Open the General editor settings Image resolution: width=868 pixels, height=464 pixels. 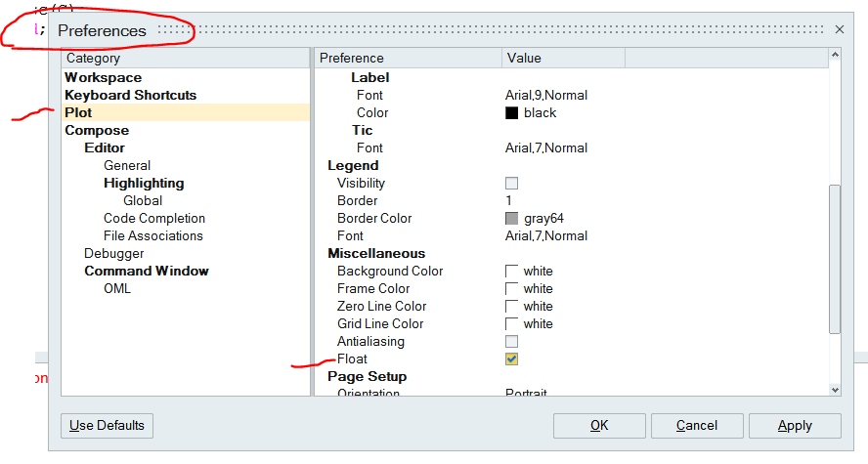coord(127,165)
